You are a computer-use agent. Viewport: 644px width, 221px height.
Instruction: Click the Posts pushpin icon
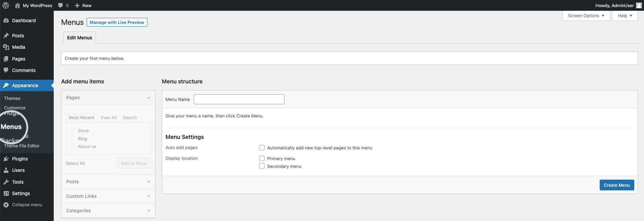(x=6, y=36)
